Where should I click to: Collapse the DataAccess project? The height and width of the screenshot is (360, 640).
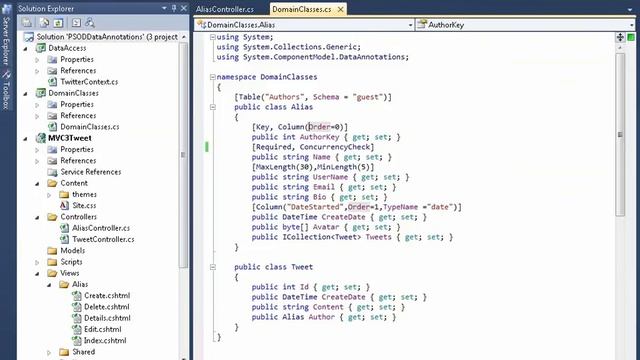click(26, 48)
